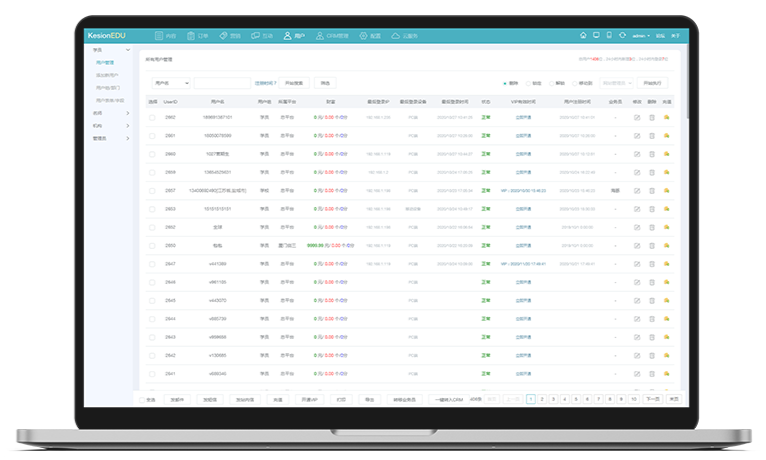
Task: Tick the checkbox for user row 2862
Action: coord(153,118)
